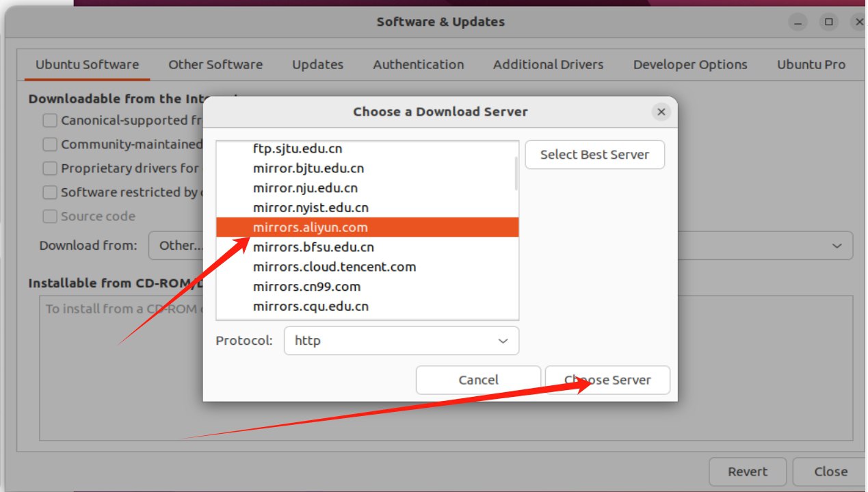Toggle Software restricted by copyright checkbox
This screenshot has width=868, height=492.
pyautogui.click(x=50, y=192)
